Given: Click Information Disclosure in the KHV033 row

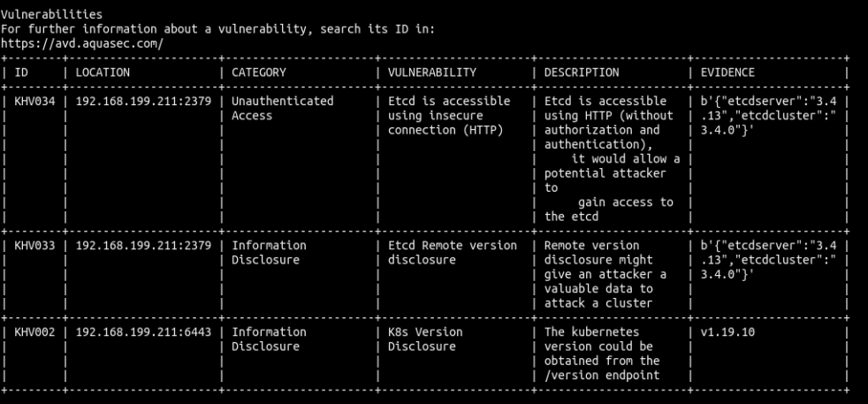Looking at the screenshot, I should pos(269,253).
